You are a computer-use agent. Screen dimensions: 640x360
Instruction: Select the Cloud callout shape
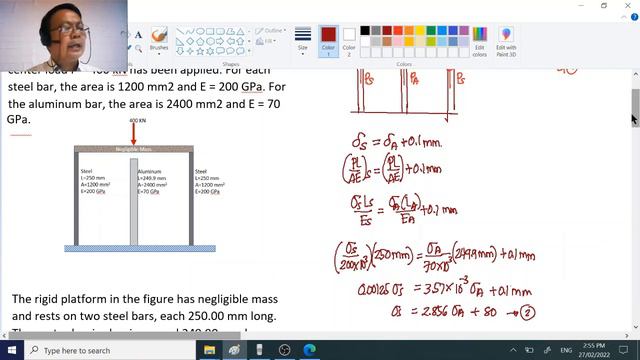click(240, 51)
